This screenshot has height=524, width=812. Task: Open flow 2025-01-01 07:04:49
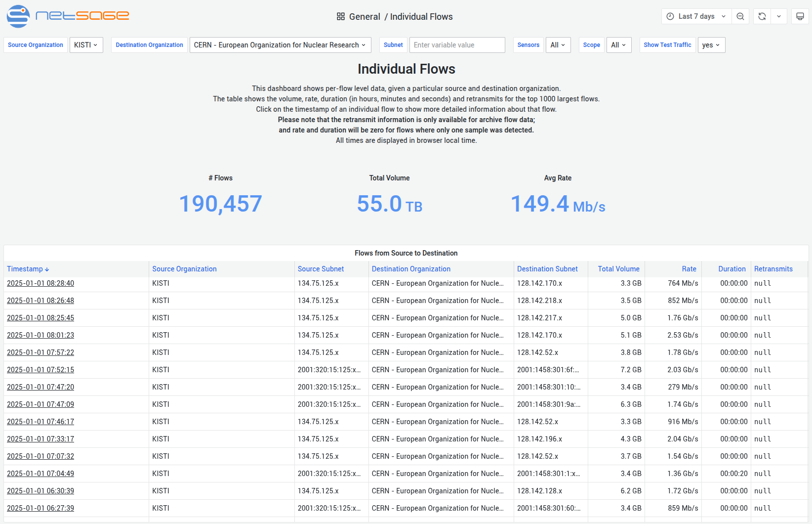[x=41, y=474]
